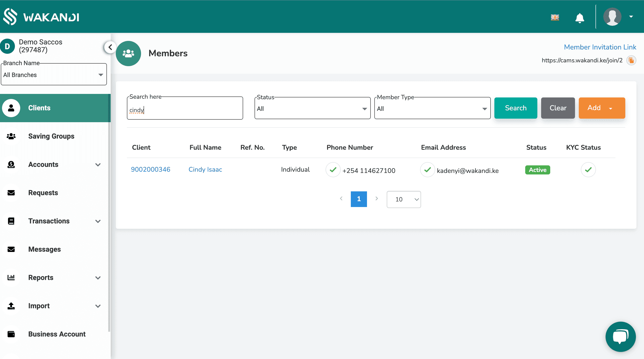Image resolution: width=644 pixels, height=359 pixels.
Task: Collapse the sidebar with the chevron
Action: click(110, 47)
